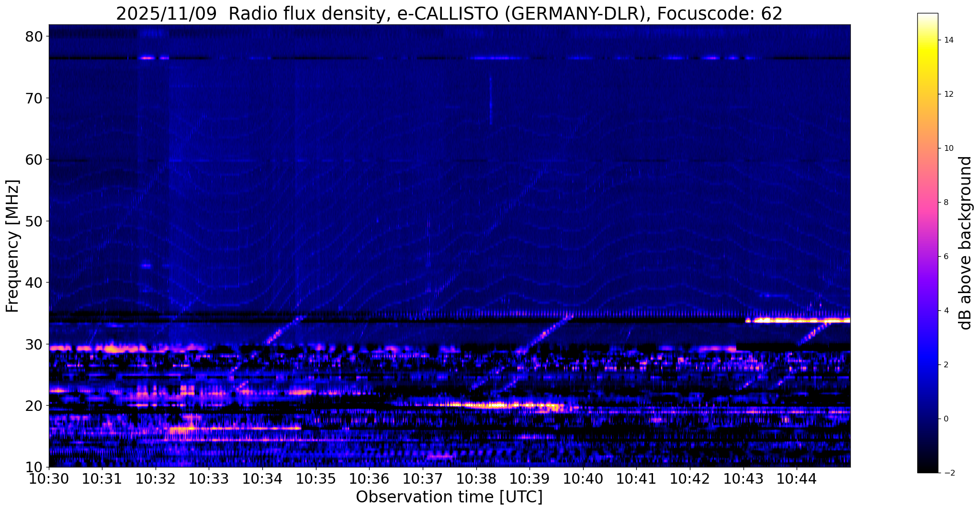Click the 80 MHz frequency tick label
Viewport: 980px width, 511px height.
pos(35,36)
